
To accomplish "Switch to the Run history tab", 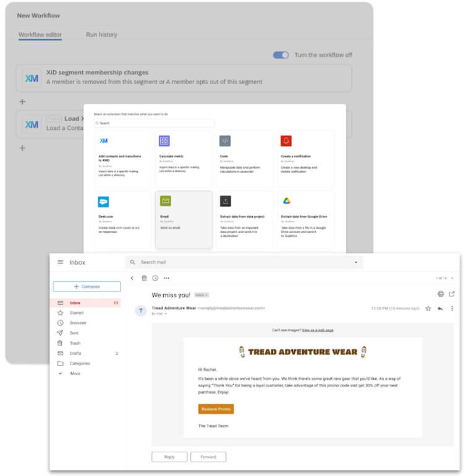I will pyautogui.click(x=101, y=35).
